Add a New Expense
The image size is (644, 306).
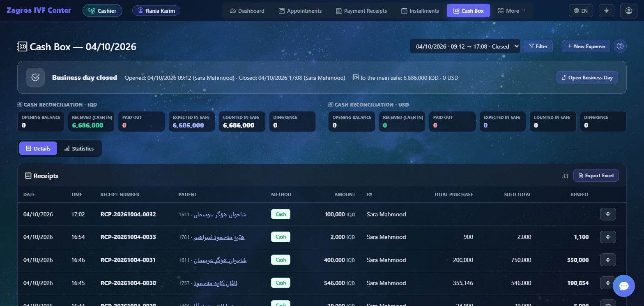pos(586,46)
